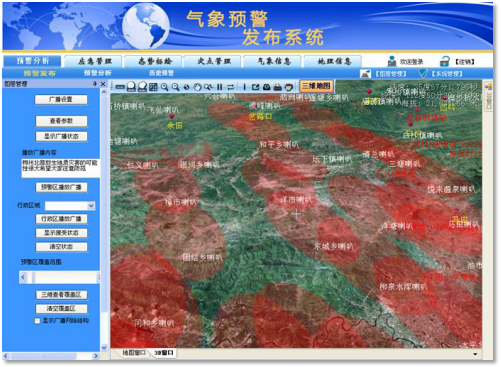501x367 pixels.
Task: Click the swap arrows toolbar icon
Action: click(x=230, y=87)
